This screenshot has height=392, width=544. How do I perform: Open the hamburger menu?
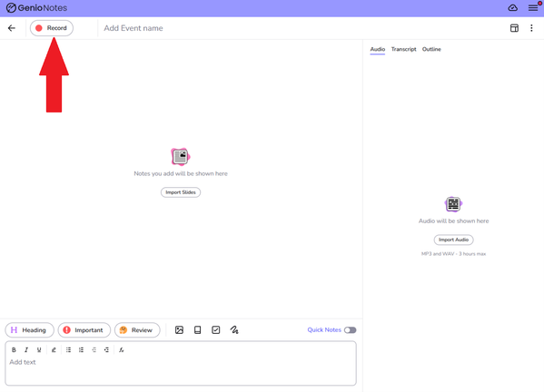(x=533, y=7)
